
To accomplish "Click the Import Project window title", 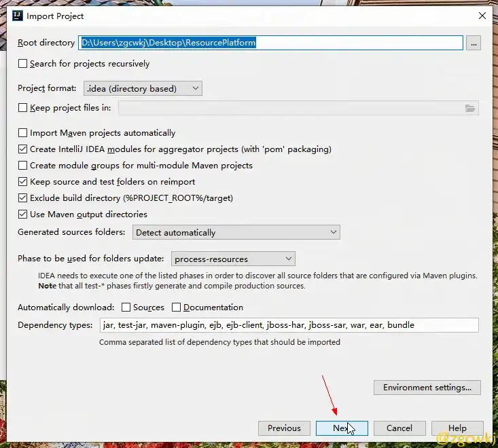I will (x=55, y=16).
